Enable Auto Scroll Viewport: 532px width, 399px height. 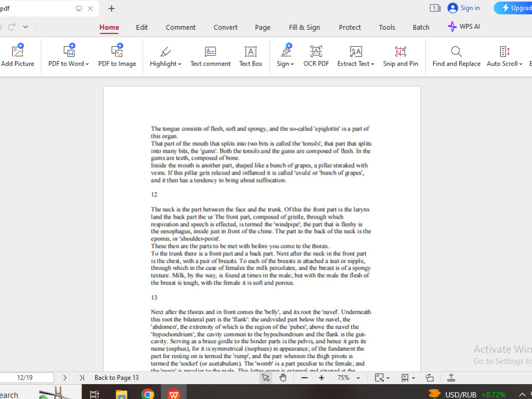(x=502, y=56)
